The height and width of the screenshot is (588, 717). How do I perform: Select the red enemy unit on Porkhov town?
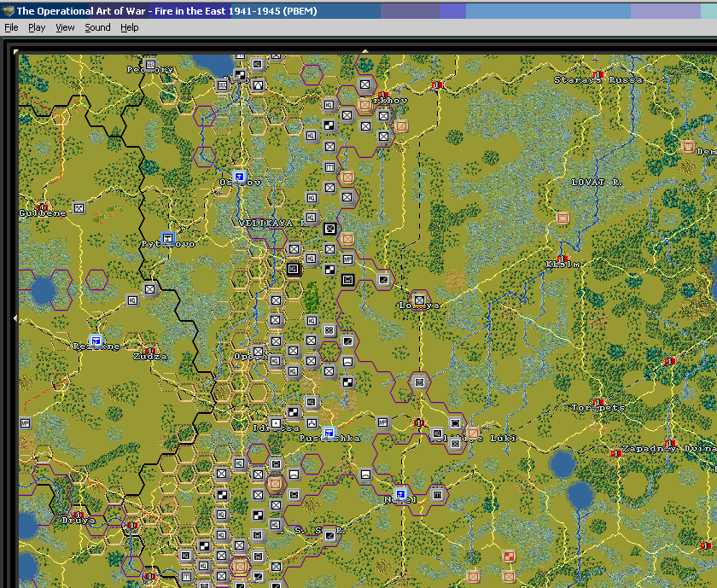tap(365, 105)
